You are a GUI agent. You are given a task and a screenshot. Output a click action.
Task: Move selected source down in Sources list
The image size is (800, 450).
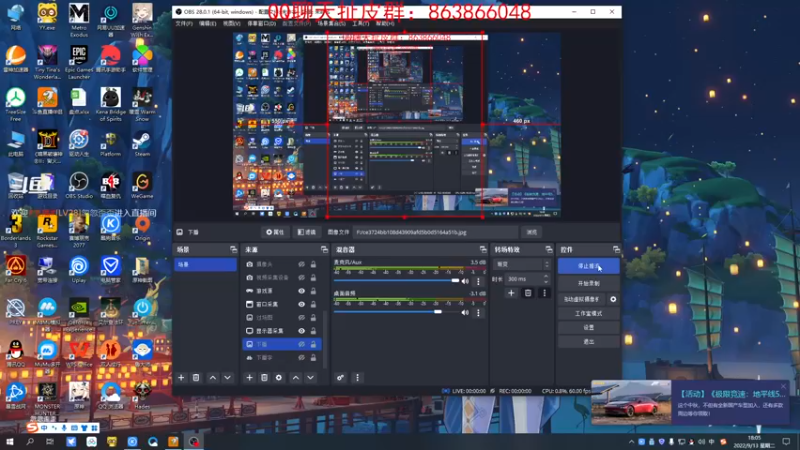coord(310,378)
